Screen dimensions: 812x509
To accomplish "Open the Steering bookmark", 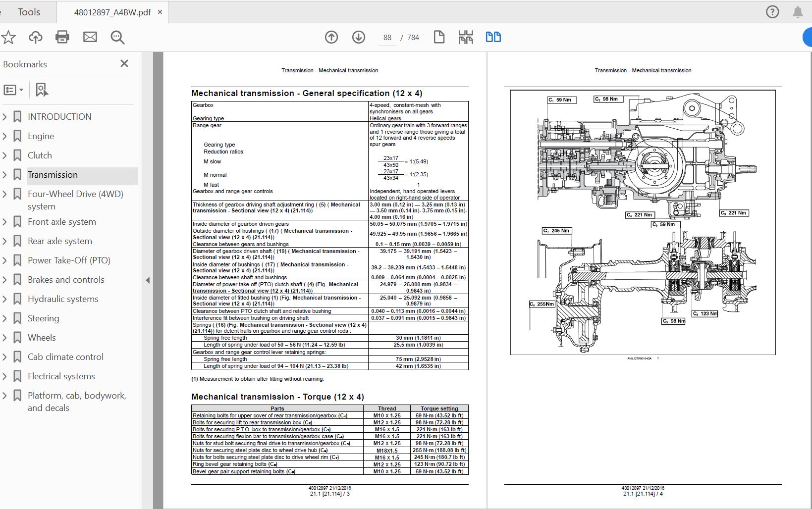I will point(43,318).
